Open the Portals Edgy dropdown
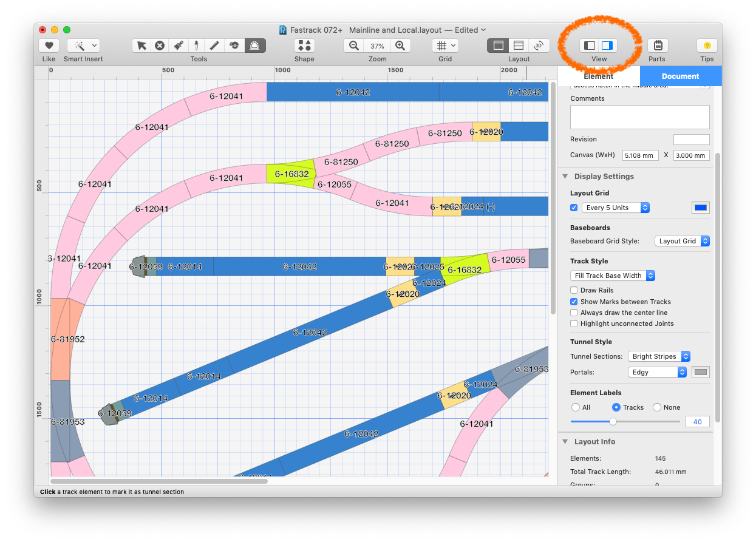Screen dimensions: 756x542 click(657, 372)
